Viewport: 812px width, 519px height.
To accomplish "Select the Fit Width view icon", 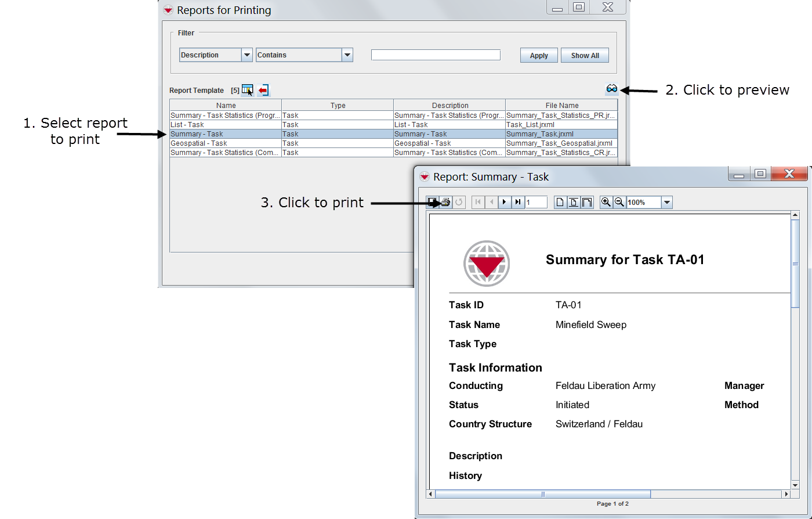I will click(x=587, y=202).
